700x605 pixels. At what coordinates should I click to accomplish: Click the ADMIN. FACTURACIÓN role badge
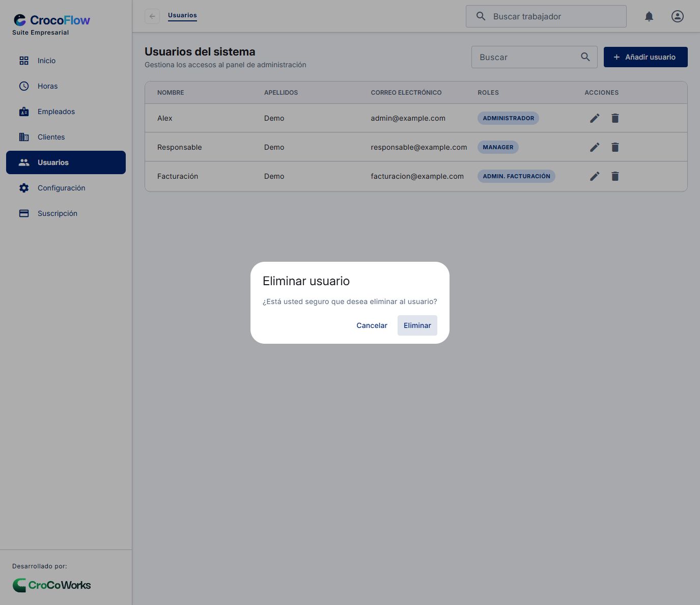(x=516, y=176)
